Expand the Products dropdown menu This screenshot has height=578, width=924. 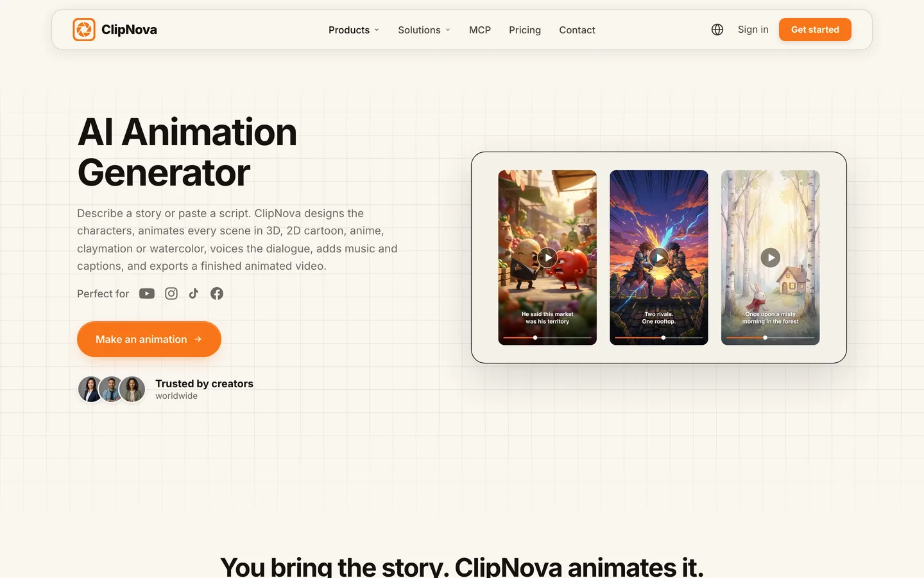point(354,30)
